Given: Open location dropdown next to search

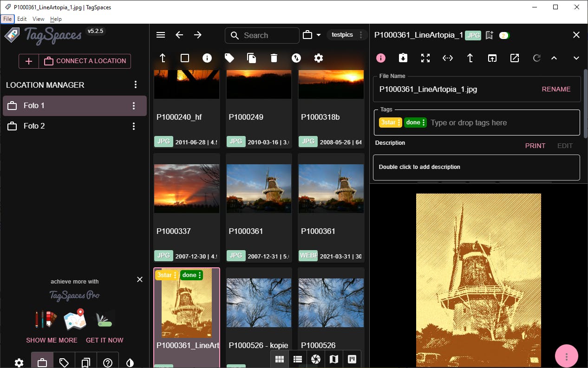Looking at the screenshot, I should [x=312, y=35].
